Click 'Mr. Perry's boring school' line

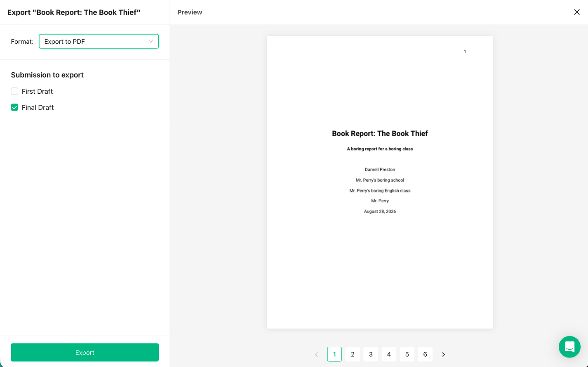pos(380,180)
